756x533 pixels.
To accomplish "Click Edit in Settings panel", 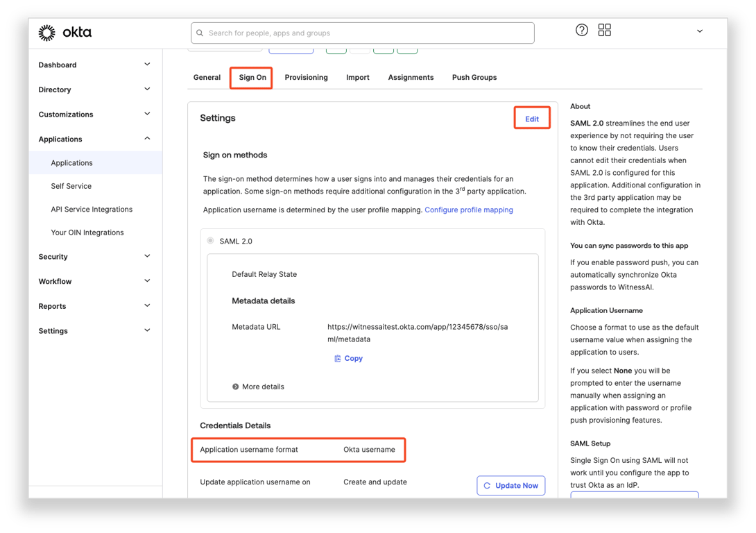I will pos(532,119).
